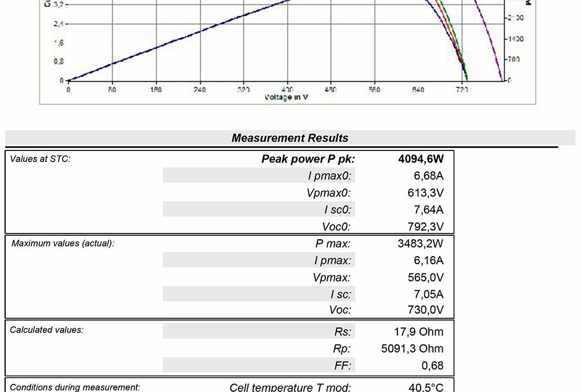Click 'Conditions during measurement:' label
The width and height of the screenshot is (581, 392).
pyautogui.click(x=75, y=387)
